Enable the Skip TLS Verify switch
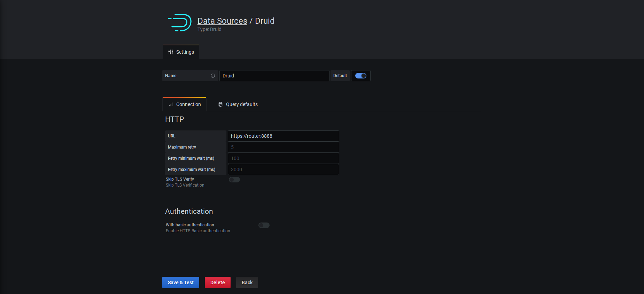The height and width of the screenshot is (294, 644). (234, 180)
